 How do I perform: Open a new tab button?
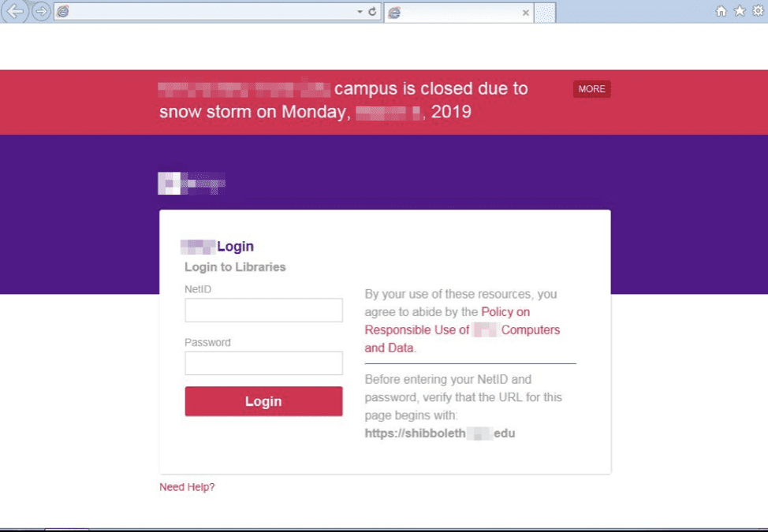(545, 13)
